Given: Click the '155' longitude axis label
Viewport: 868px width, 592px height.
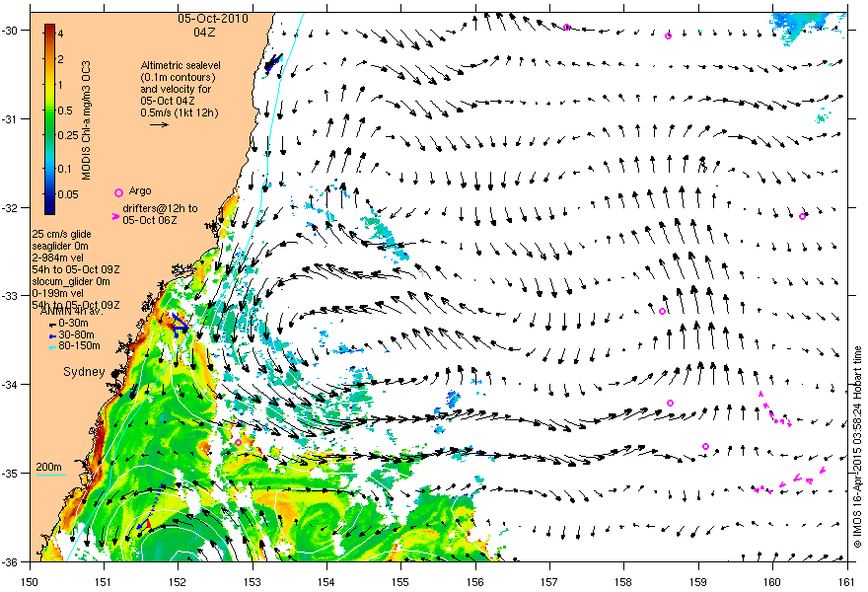Looking at the screenshot, I should pyautogui.click(x=400, y=582).
